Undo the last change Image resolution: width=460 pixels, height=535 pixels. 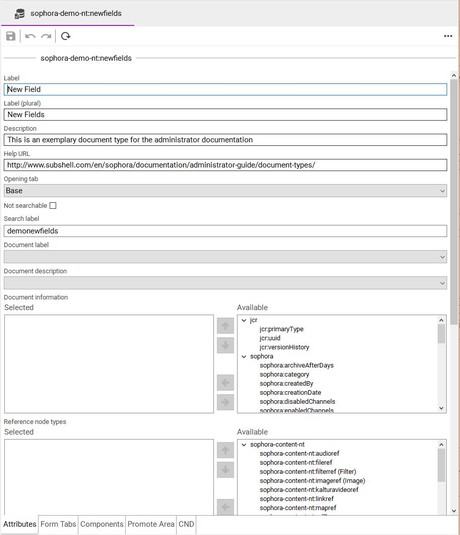point(30,36)
